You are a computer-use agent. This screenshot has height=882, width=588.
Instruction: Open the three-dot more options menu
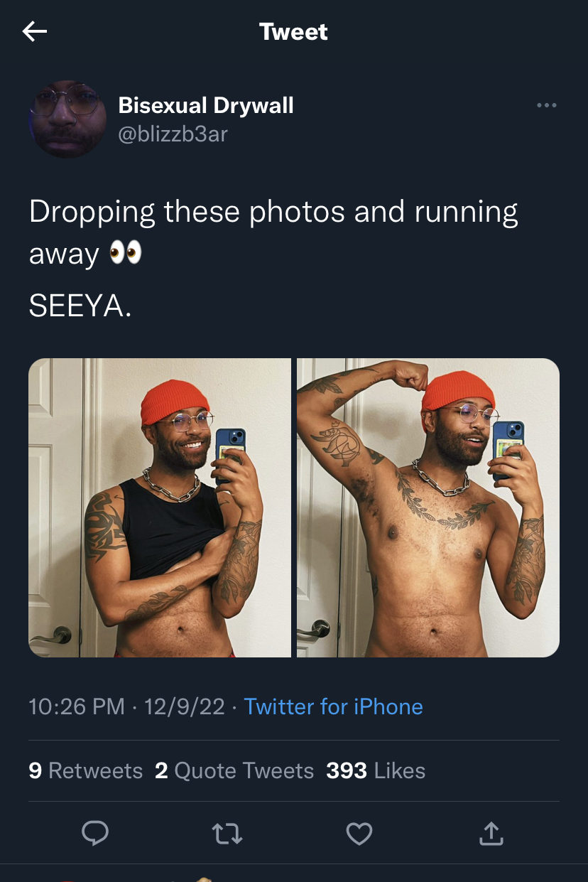[547, 105]
